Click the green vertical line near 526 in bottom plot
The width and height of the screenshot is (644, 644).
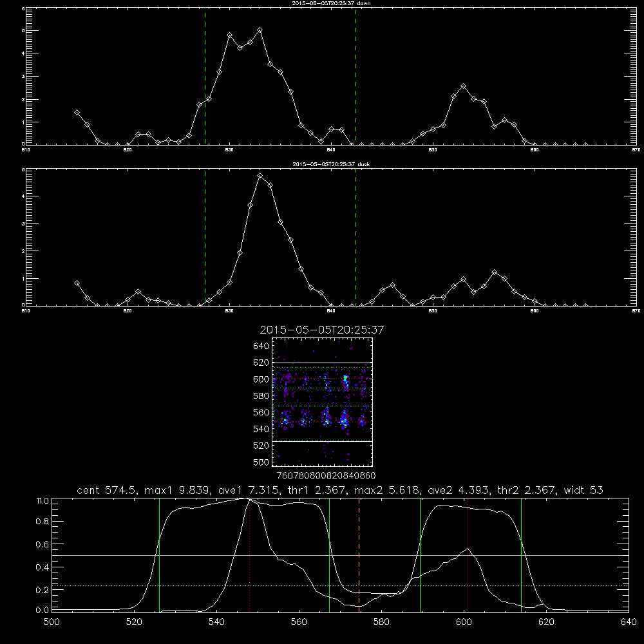click(159, 554)
